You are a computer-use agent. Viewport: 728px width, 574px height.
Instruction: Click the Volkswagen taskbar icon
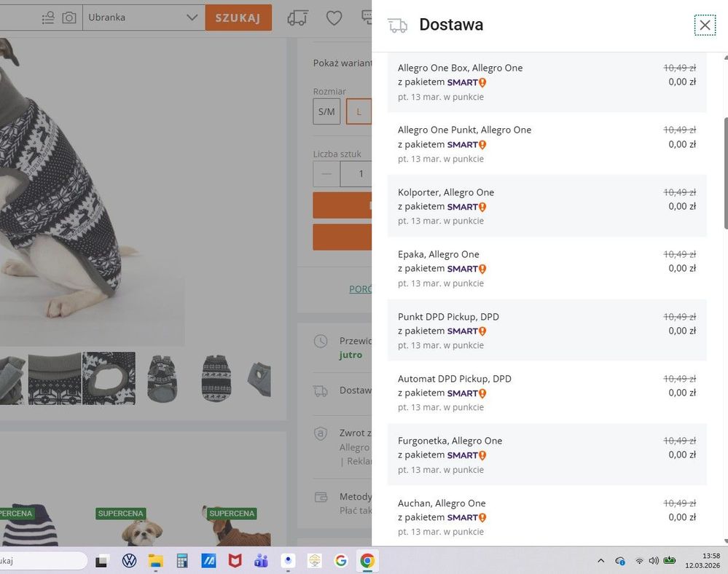129,561
